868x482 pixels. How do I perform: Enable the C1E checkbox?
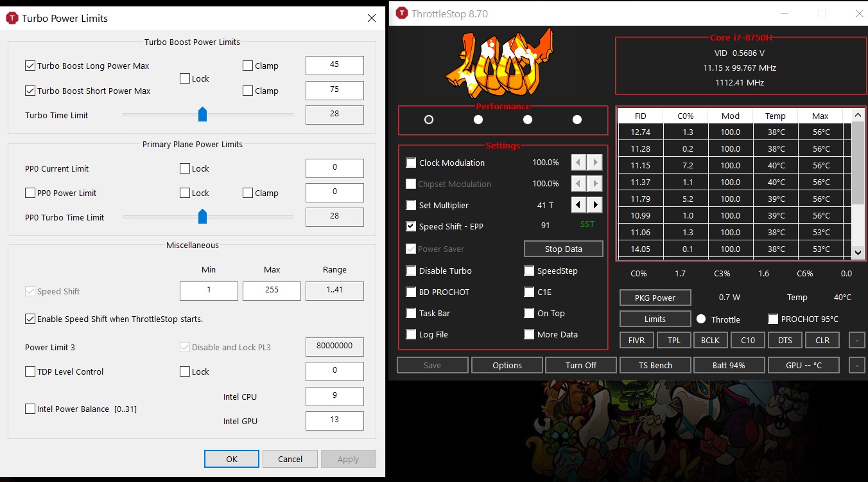click(x=529, y=292)
